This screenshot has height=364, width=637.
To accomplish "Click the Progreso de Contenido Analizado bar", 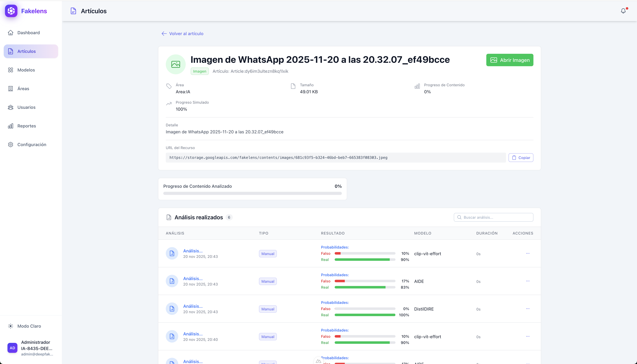I will [x=252, y=193].
